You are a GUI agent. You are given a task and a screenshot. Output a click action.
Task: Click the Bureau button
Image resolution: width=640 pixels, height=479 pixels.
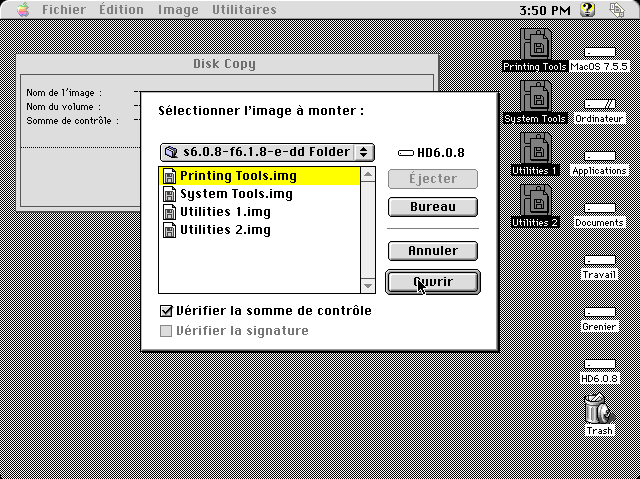[432, 207]
